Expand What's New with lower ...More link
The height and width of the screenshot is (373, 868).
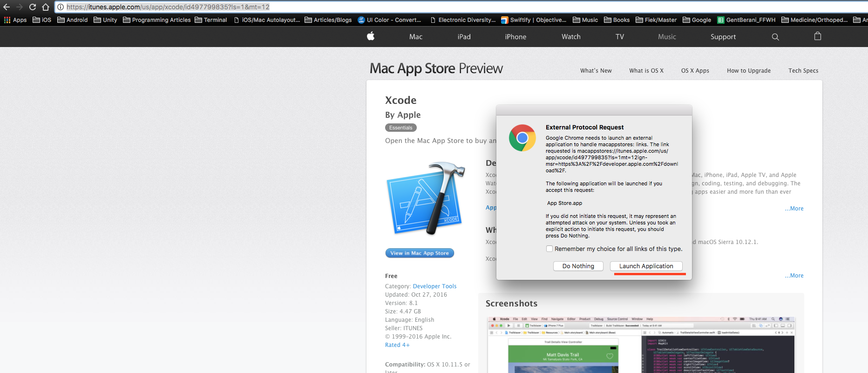point(794,276)
